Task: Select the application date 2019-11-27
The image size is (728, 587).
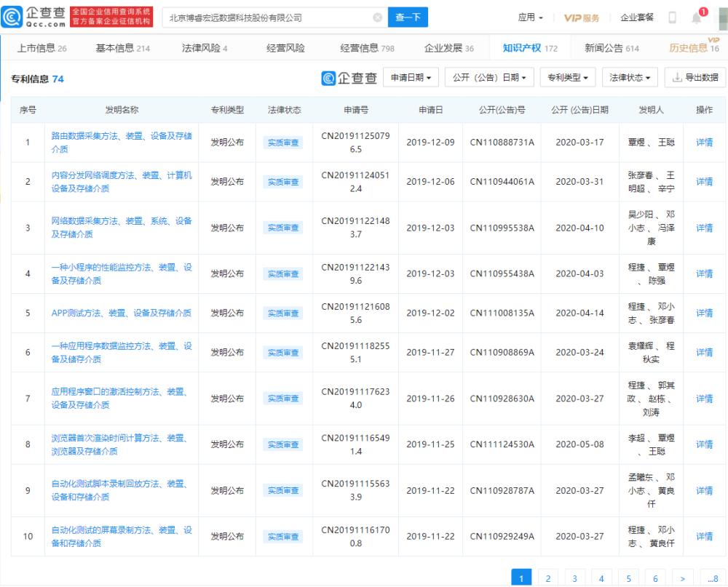Action: click(430, 353)
